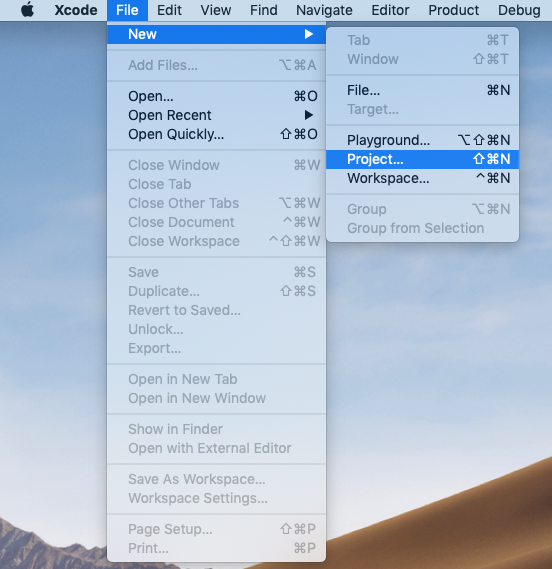This screenshot has width=552, height=569.
Task: Open the View menu
Action: click(x=216, y=10)
